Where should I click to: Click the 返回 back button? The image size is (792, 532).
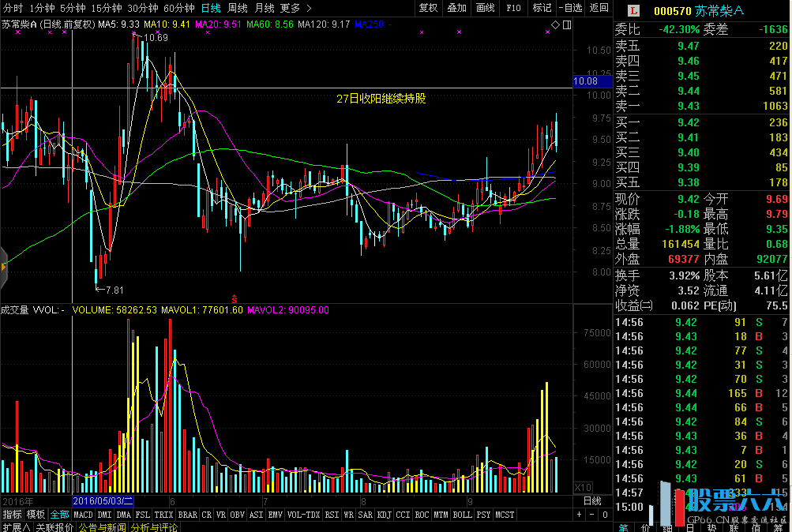pos(599,8)
